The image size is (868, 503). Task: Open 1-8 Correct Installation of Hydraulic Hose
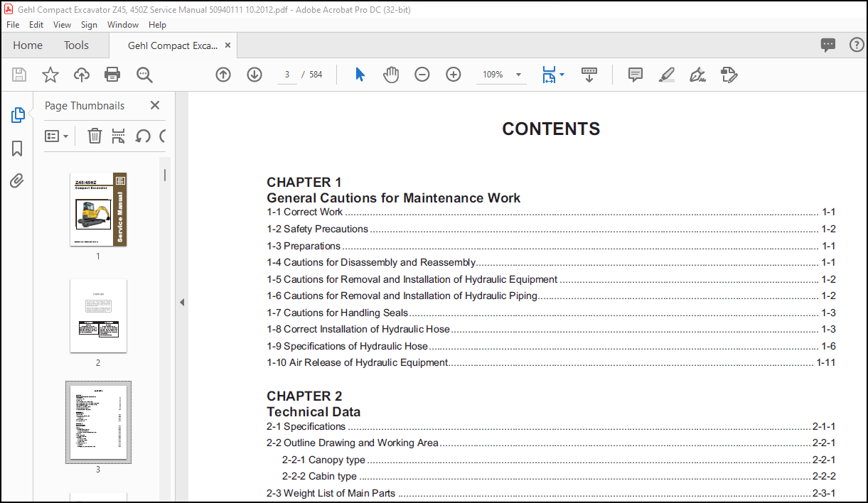(551, 329)
